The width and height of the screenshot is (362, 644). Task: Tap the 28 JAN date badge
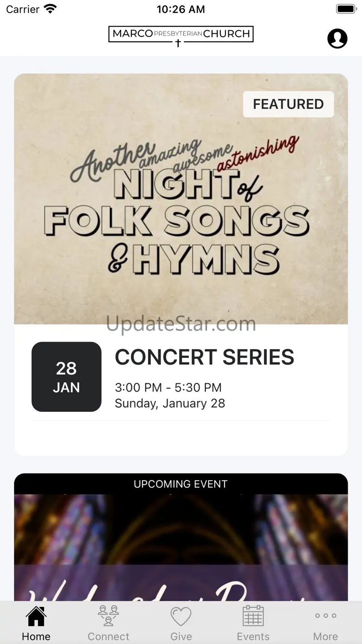coord(66,377)
